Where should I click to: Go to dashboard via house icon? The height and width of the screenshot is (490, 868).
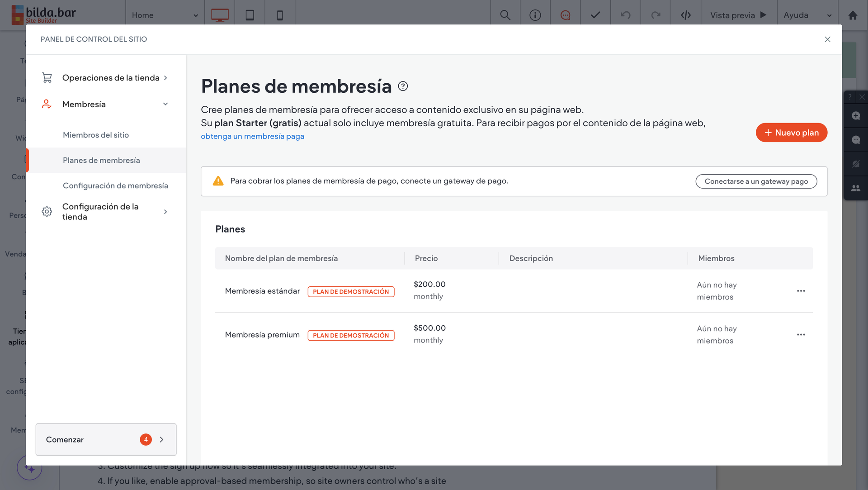pos(853,15)
